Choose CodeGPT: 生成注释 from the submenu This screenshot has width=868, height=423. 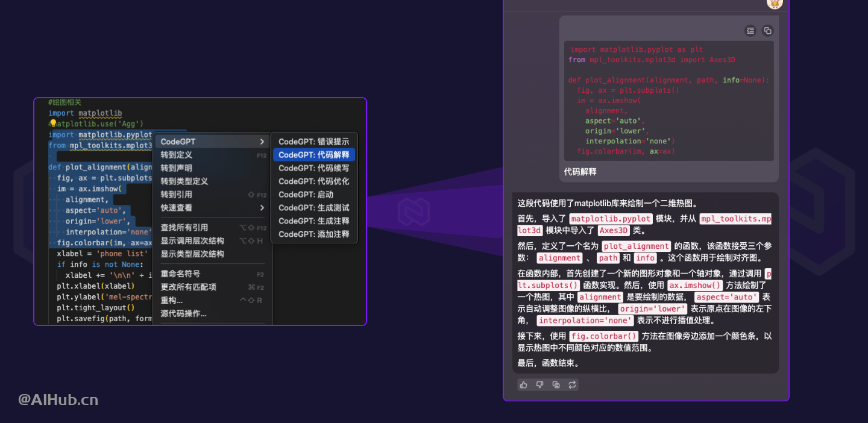coord(314,221)
